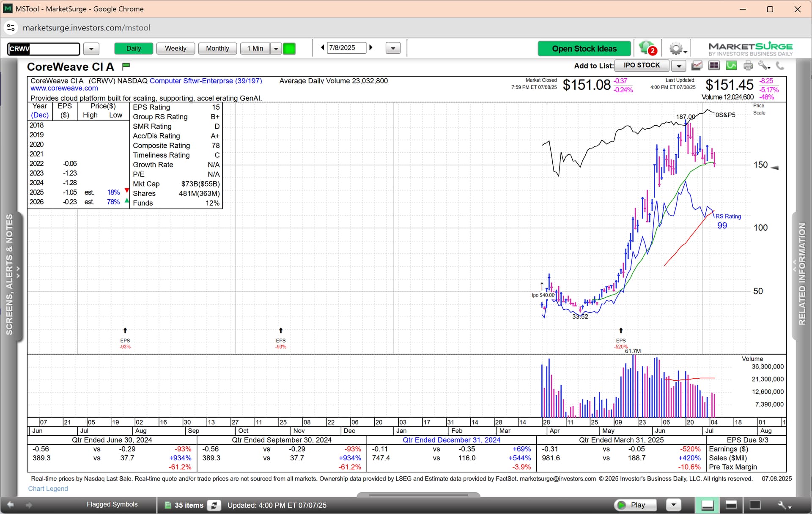
Task: Click the IPO $40.00 arrow marker
Action: [x=542, y=286]
